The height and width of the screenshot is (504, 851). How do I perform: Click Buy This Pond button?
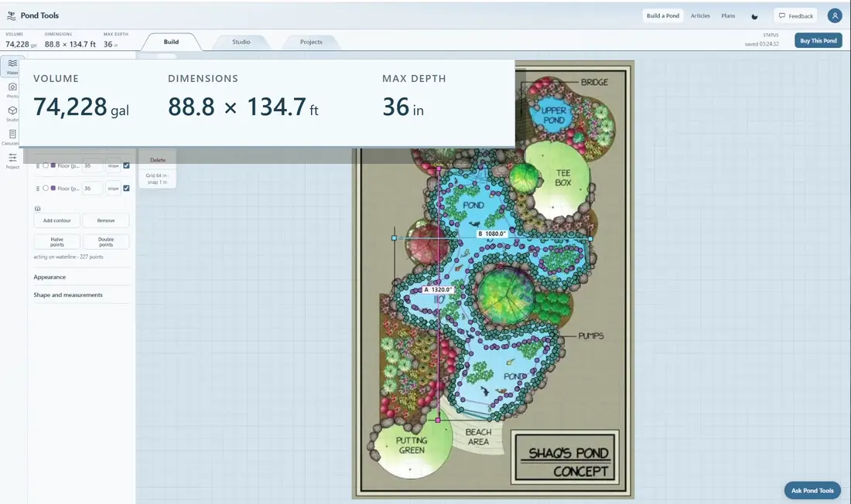click(818, 41)
